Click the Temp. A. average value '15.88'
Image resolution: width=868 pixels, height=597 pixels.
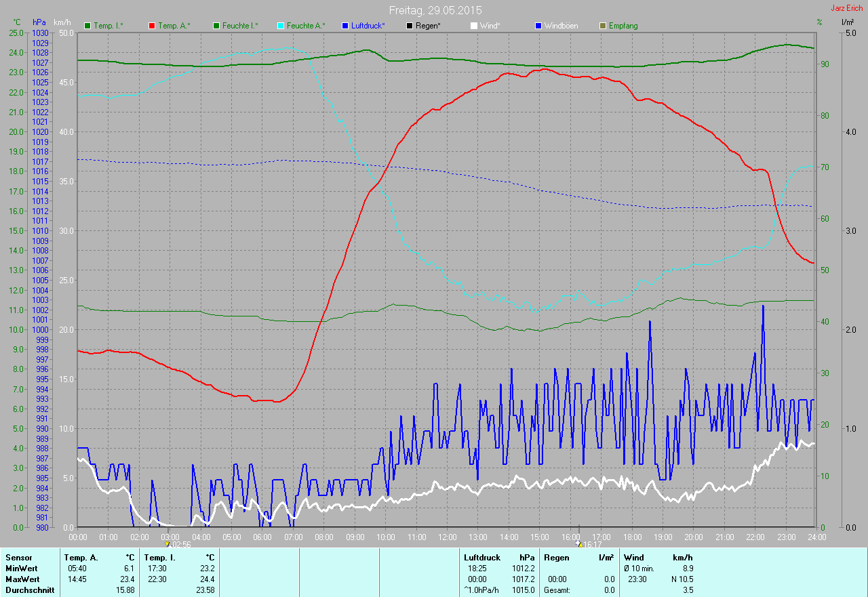pos(125,590)
